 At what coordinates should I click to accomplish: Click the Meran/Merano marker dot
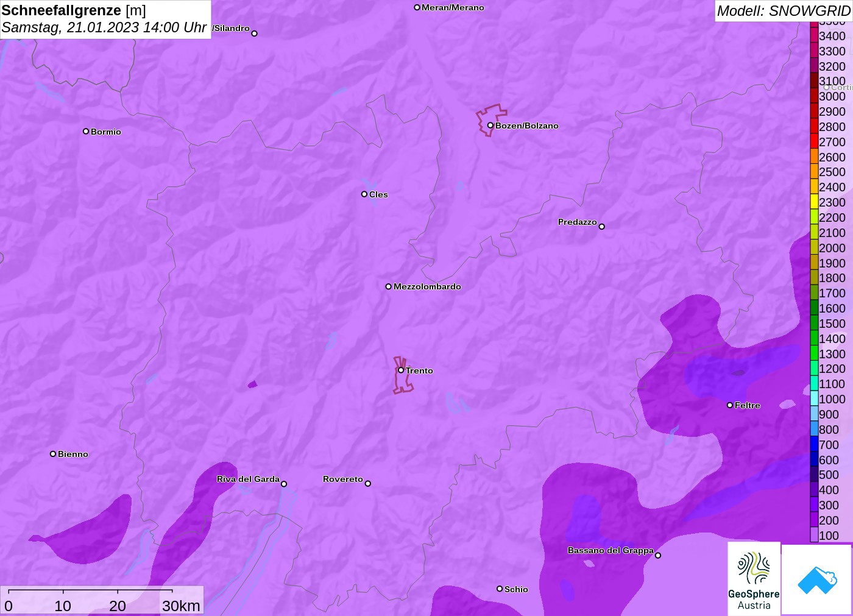(417, 7)
